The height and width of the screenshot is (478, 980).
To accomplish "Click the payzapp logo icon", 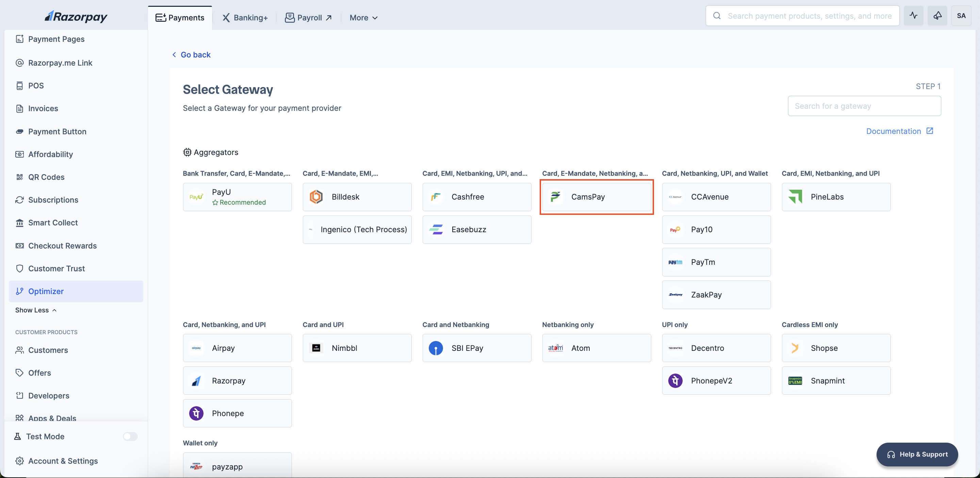I will tap(196, 466).
